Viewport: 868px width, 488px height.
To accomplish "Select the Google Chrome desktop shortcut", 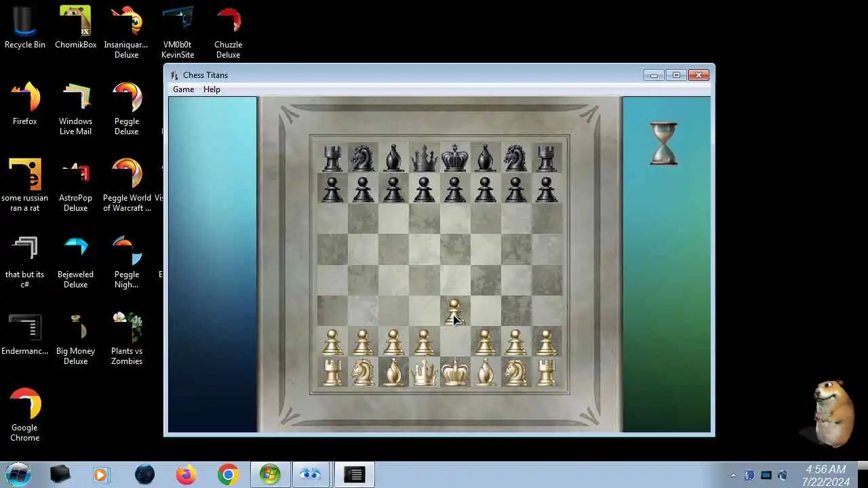I will pos(25,415).
